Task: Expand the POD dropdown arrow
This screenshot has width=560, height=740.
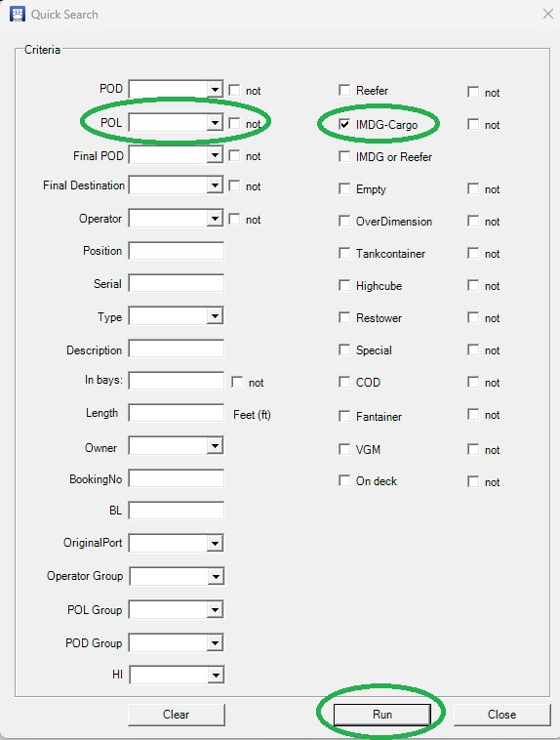Action: coord(215,89)
